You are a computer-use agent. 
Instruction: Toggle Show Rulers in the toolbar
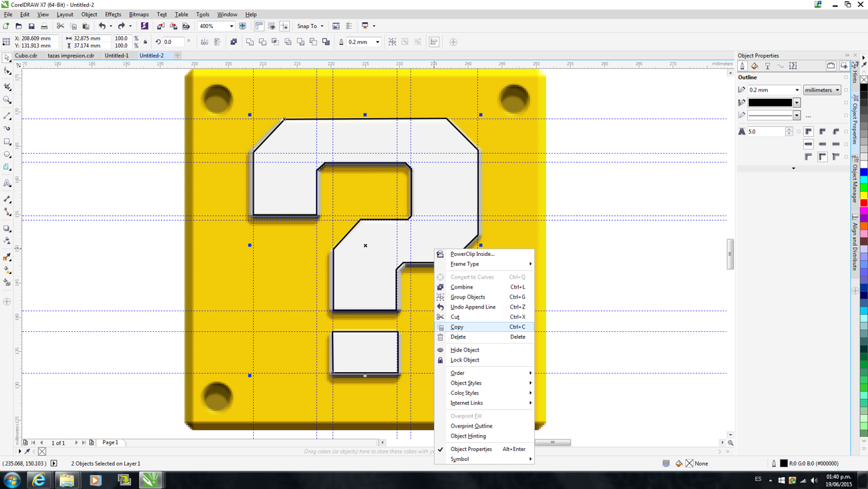(259, 26)
